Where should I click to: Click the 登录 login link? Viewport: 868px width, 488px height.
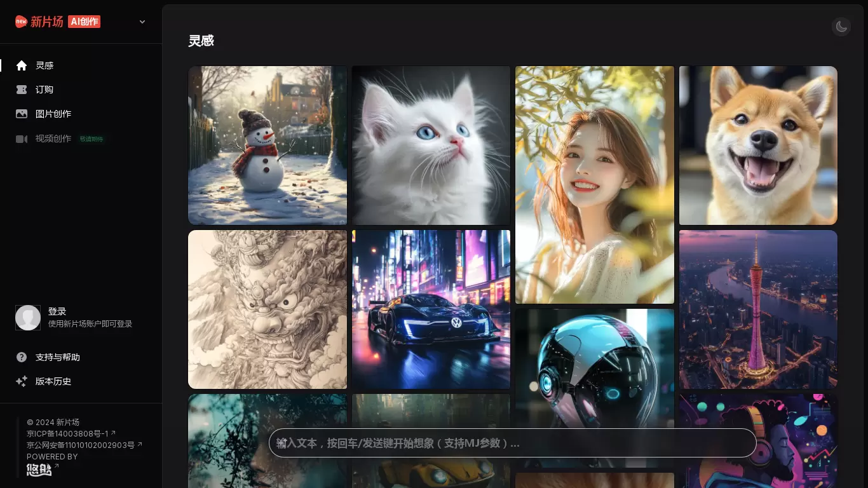(x=57, y=311)
